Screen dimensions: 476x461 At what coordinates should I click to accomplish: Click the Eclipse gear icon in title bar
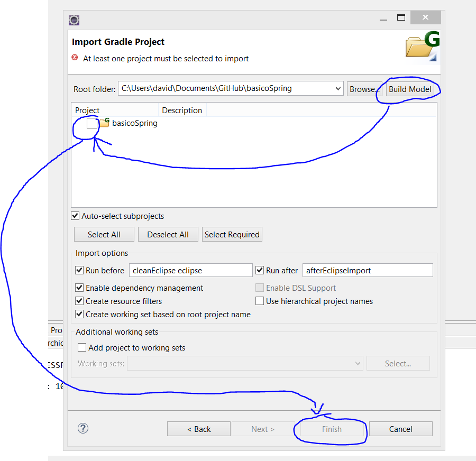click(x=74, y=20)
